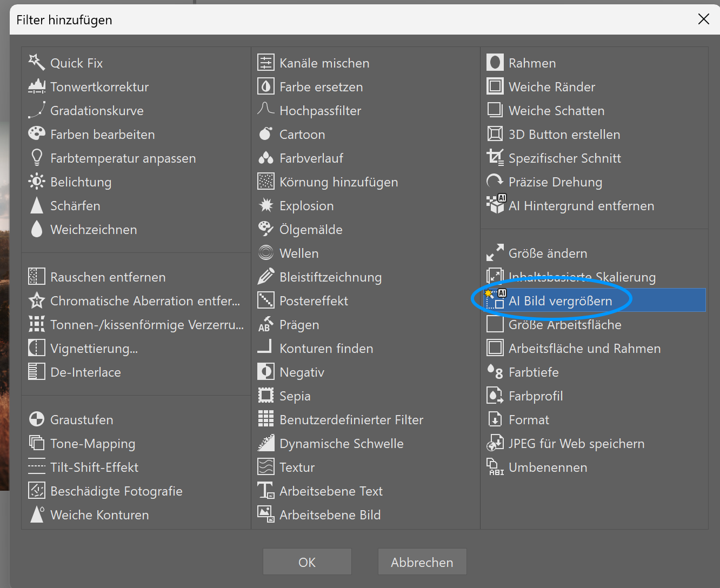Select the Spezifischer Schnitt crop icon
The image size is (720, 588).
tap(495, 158)
